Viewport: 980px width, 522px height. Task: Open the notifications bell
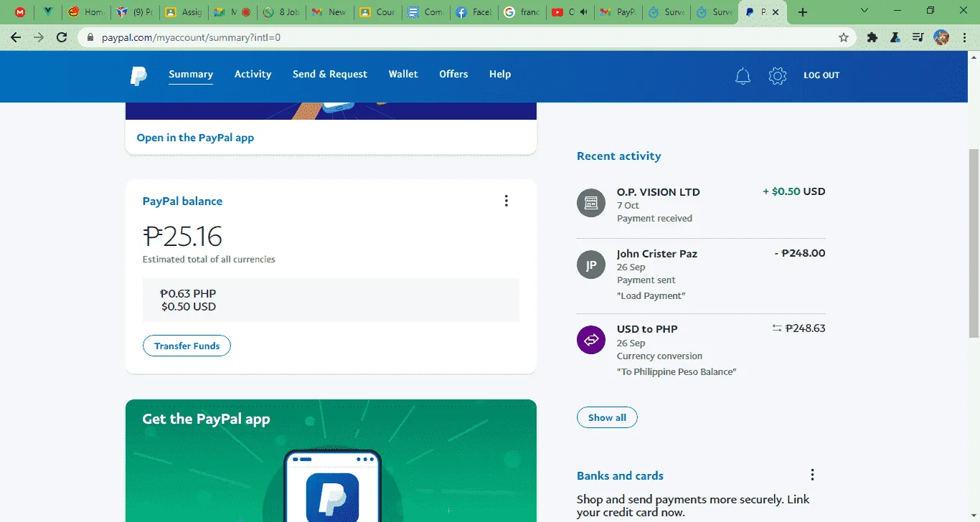coord(743,75)
